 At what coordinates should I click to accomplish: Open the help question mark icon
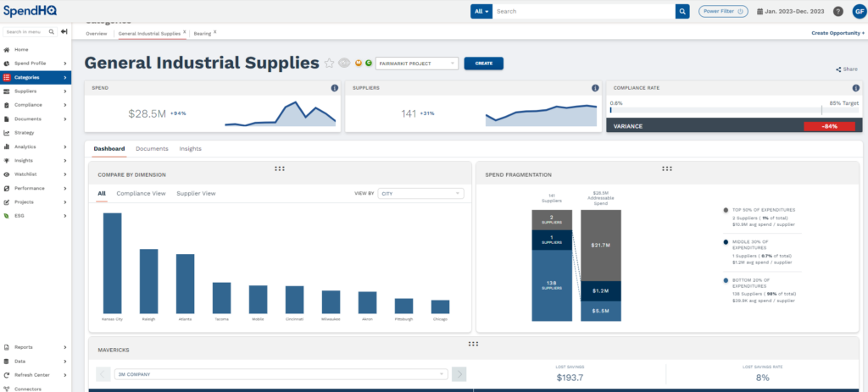(838, 11)
